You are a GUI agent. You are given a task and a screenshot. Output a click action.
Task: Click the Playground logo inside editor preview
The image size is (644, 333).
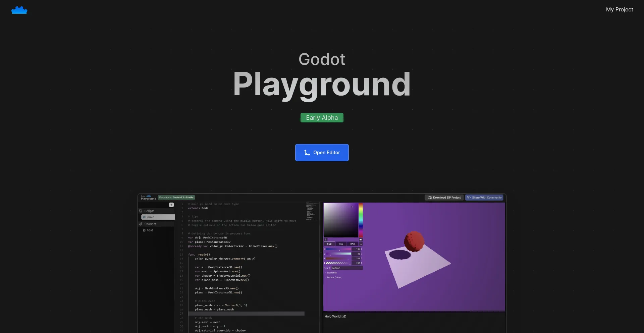coord(148,198)
